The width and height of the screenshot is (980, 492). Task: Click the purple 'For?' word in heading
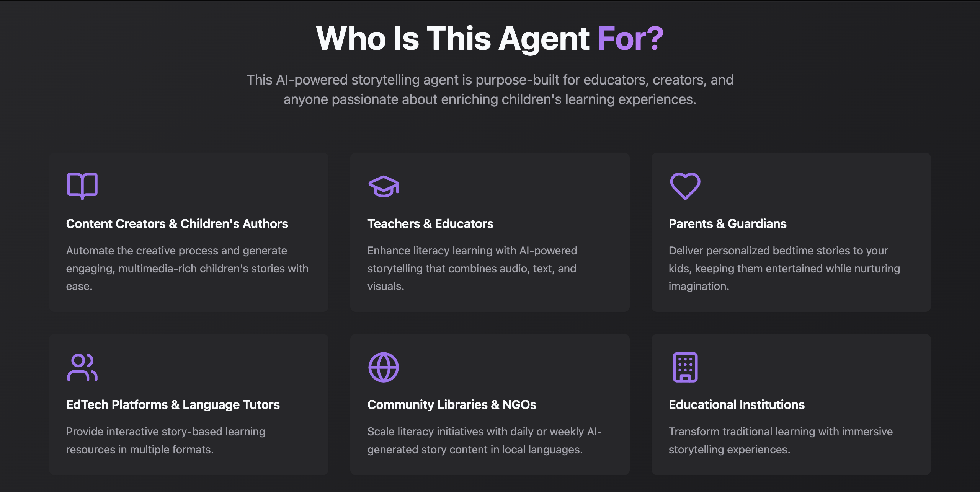(630, 38)
